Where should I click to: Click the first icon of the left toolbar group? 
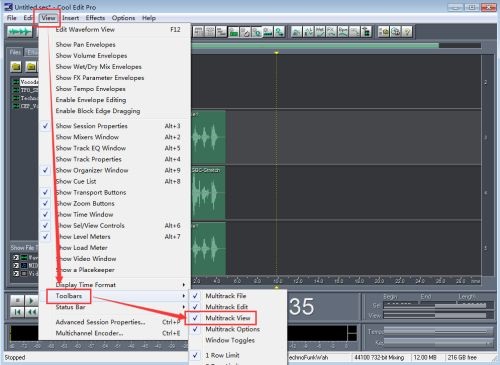pyautogui.click(x=199, y=32)
